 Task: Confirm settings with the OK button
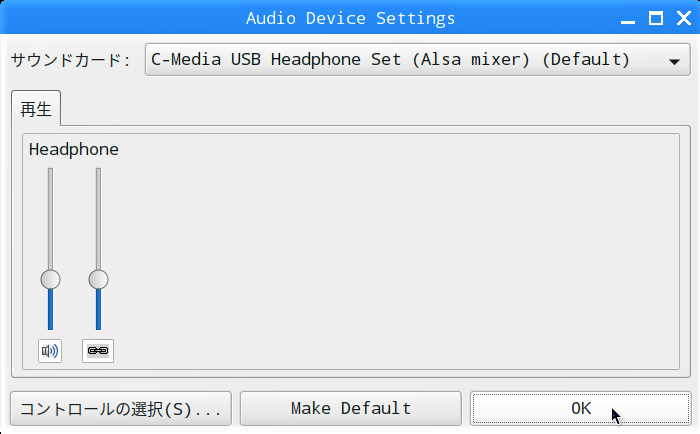coord(580,409)
